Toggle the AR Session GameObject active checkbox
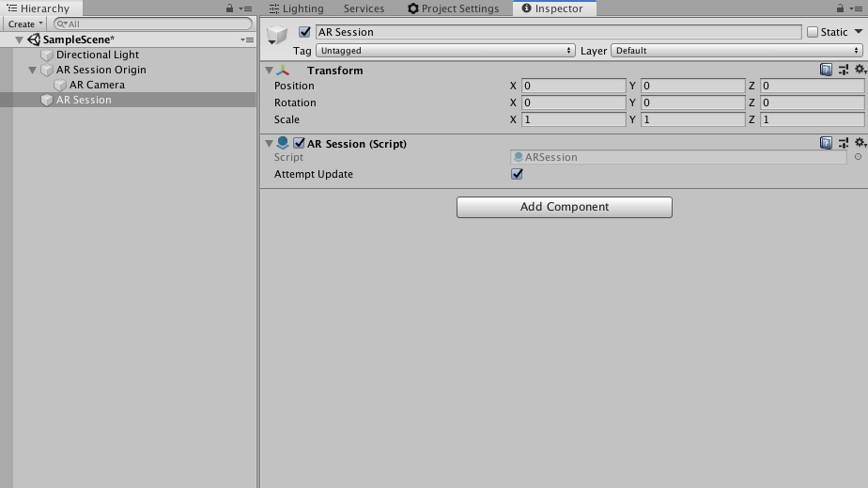 (304, 32)
